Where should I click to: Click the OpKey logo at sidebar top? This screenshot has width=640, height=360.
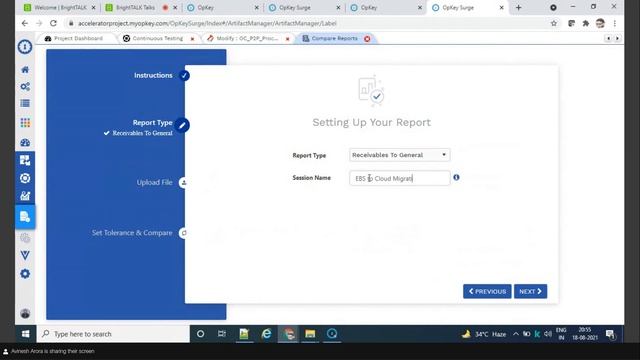point(25,47)
